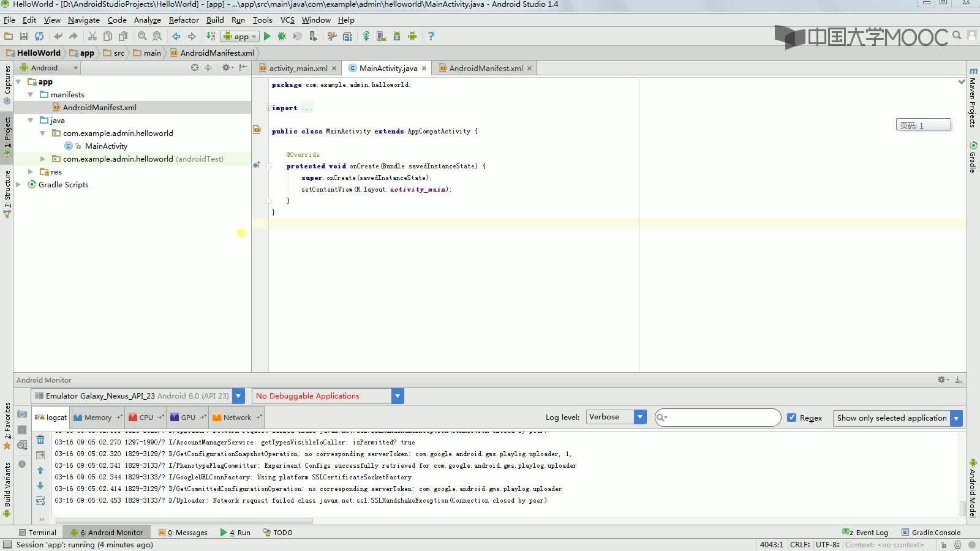Open the Terminal tool window
Screen dimensions: 980x551
tap(37, 533)
